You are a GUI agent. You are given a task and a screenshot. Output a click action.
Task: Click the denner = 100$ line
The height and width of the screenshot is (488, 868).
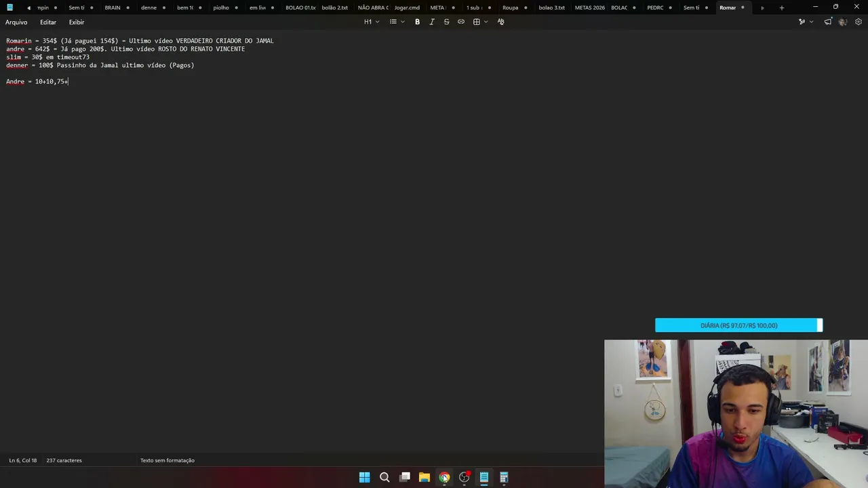(x=100, y=65)
